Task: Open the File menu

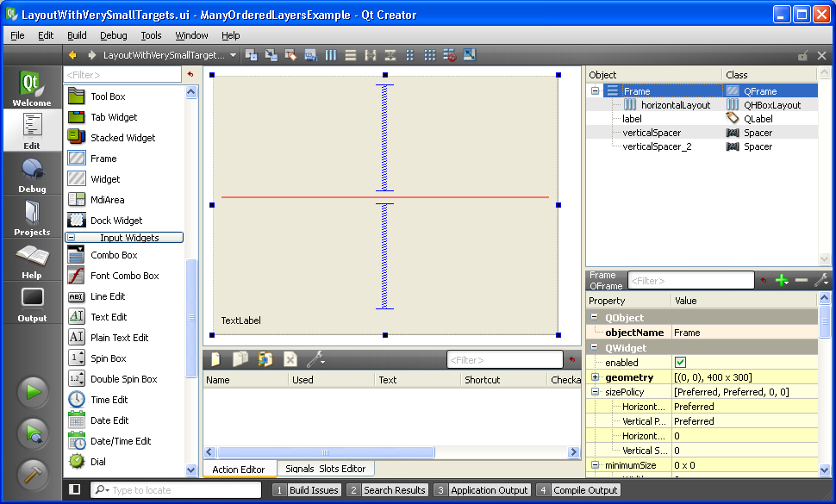Action: point(17,35)
